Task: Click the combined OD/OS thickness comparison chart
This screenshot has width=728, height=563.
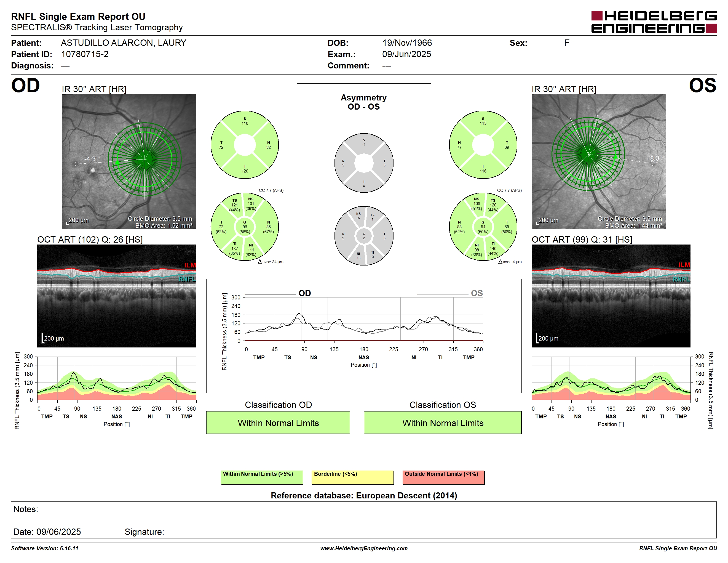Action: 364,319
